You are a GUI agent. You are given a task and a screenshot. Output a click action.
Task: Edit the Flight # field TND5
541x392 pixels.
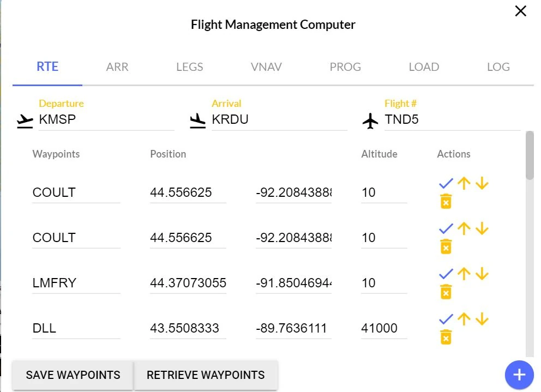coord(452,120)
